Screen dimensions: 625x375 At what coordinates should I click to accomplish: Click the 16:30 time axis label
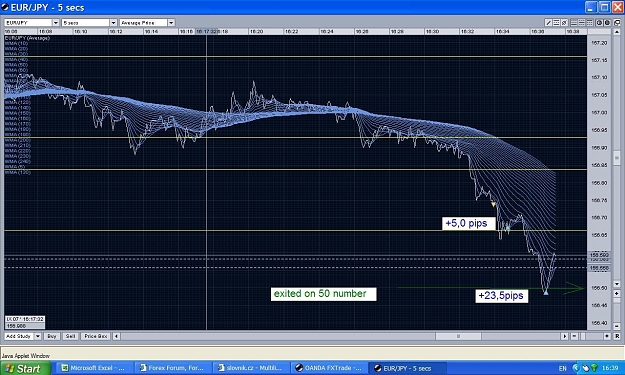[432, 31]
